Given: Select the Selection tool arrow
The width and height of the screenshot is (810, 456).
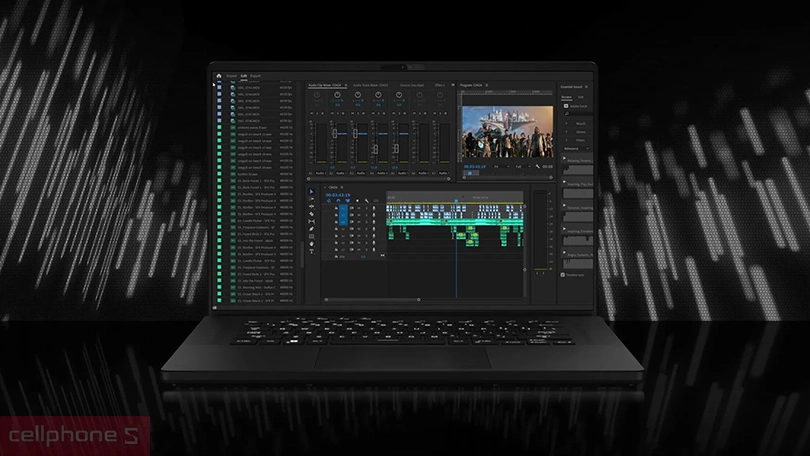Looking at the screenshot, I should click(311, 192).
